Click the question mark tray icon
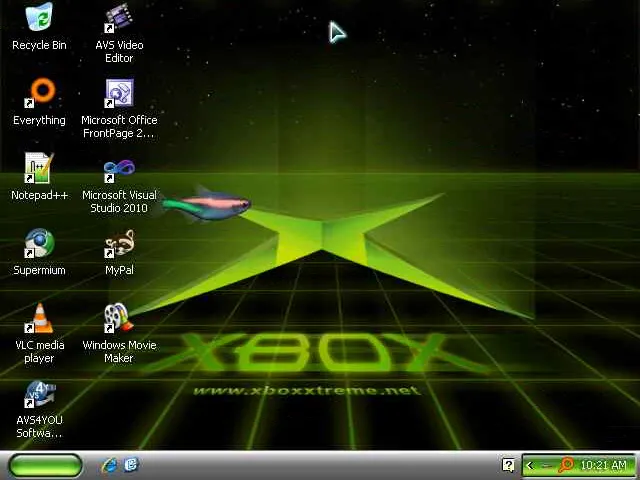 pos(508,465)
